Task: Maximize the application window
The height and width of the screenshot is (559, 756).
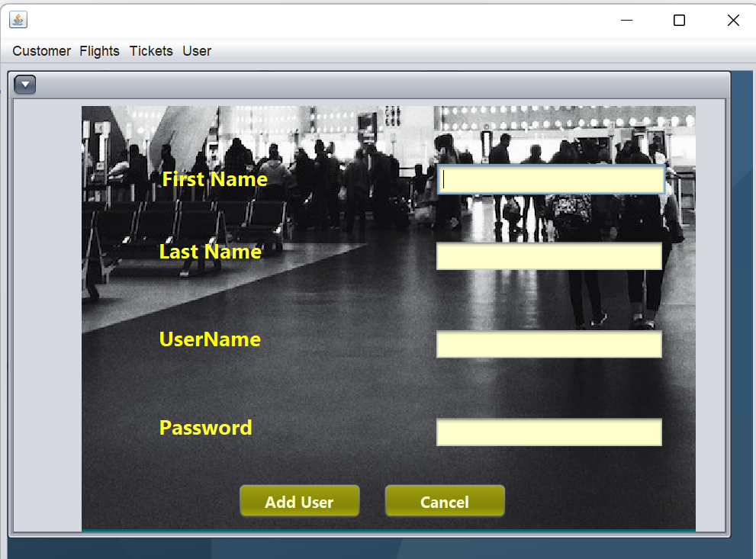Action: pos(680,21)
